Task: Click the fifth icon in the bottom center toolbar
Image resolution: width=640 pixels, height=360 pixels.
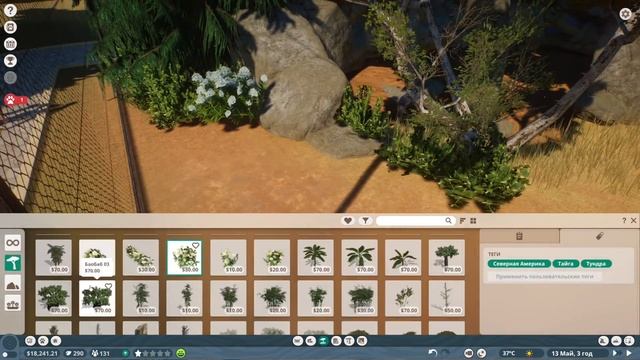Action: (349, 340)
